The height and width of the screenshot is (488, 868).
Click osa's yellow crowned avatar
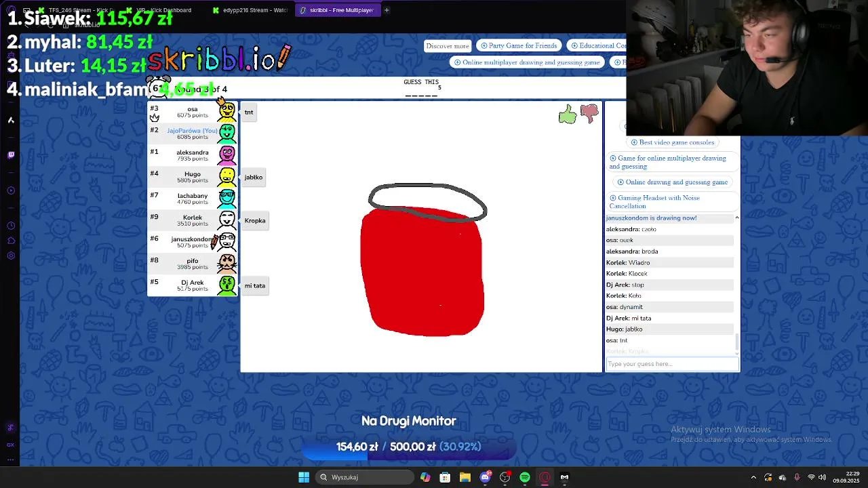pos(227,111)
